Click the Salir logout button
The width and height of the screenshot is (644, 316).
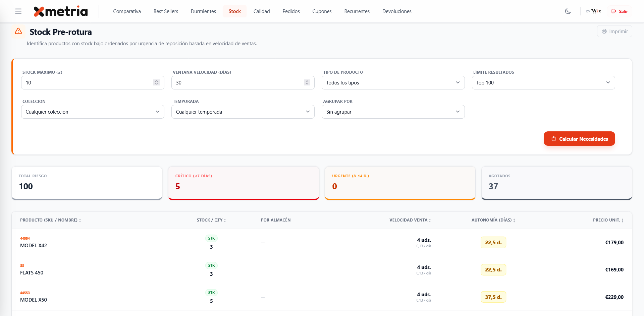coord(620,11)
